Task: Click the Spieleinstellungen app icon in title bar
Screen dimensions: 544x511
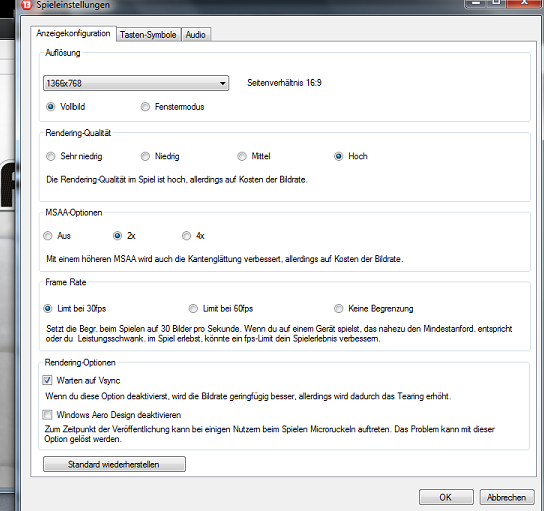Action: click(x=27, y=5)
